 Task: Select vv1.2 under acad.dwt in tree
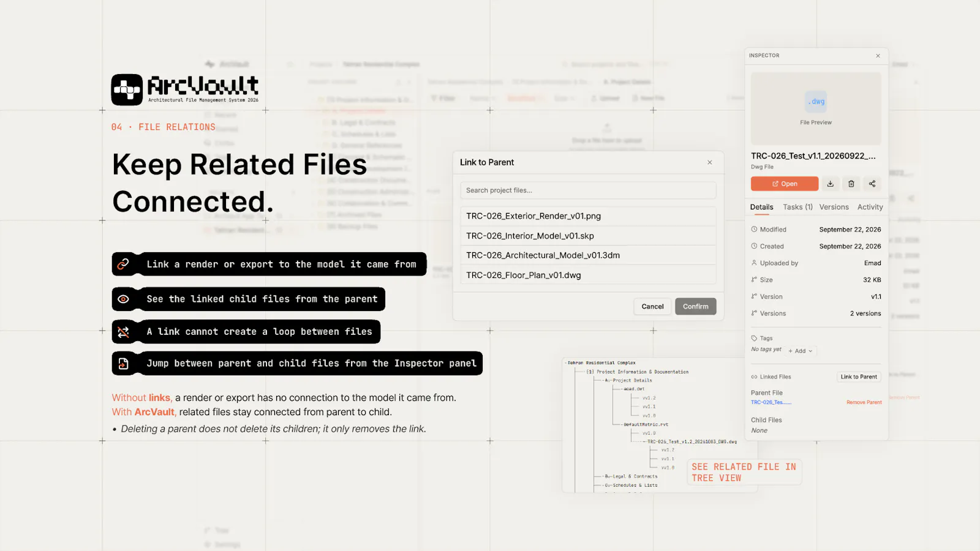(649, 398)
